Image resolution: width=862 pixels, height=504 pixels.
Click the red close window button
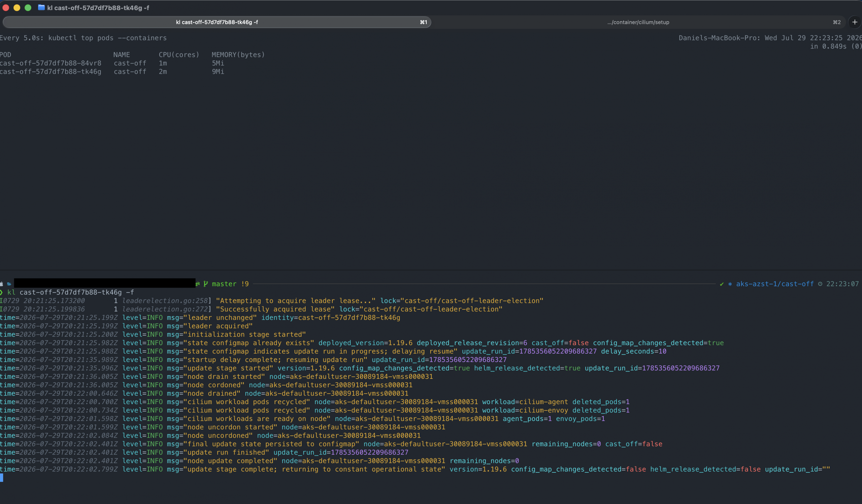6,7
